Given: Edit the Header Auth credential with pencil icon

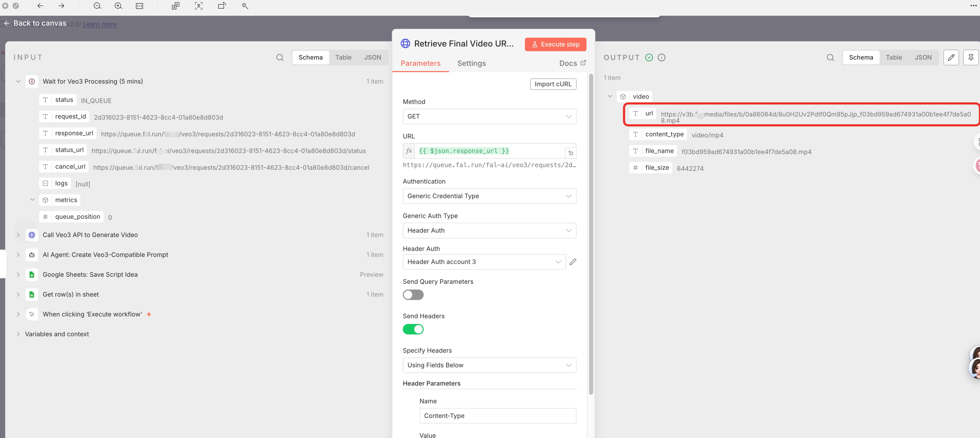Looking at the screenshot, I should point(573,262).
